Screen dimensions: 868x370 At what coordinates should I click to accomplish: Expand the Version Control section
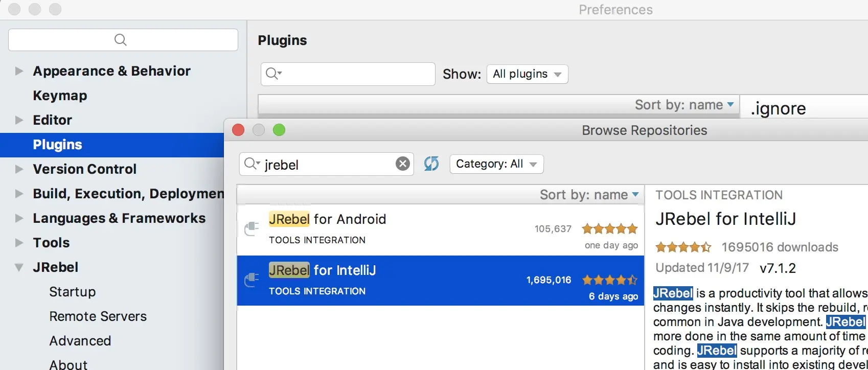click(x=19, y=169)
